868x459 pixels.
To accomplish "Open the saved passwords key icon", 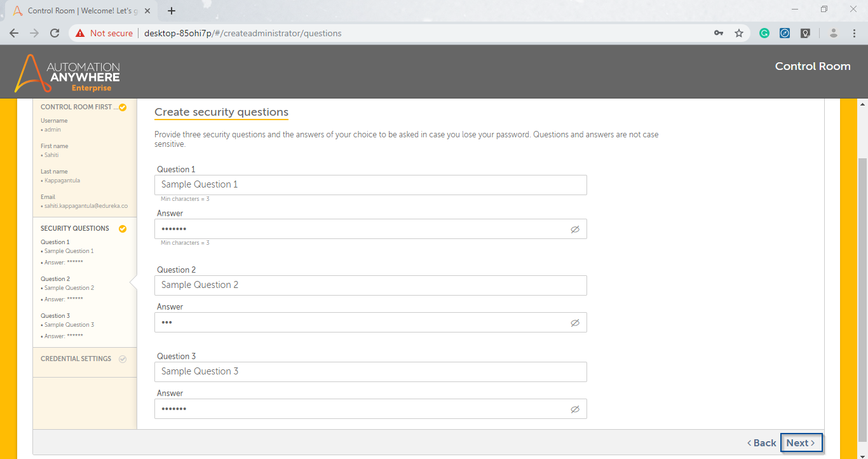I will coord(719,33).
